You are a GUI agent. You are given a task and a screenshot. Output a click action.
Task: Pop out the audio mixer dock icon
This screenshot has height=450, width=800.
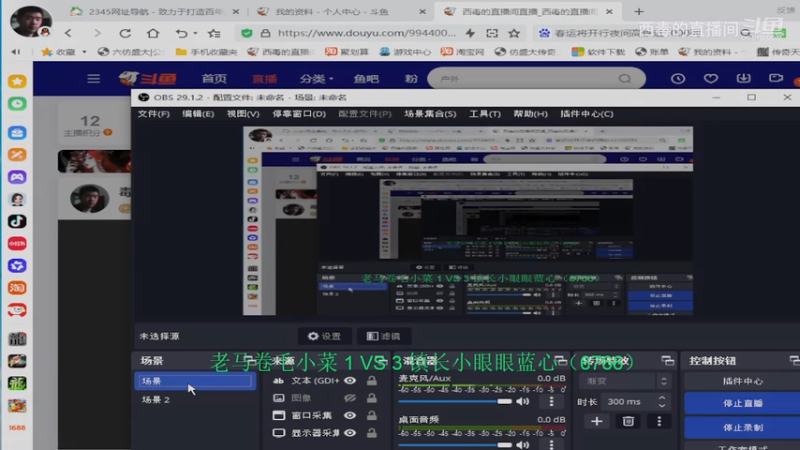point(560,361)
